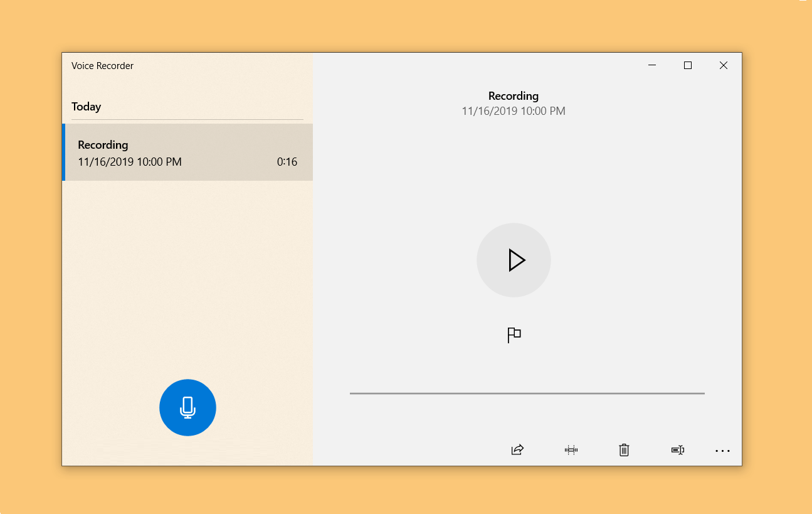Click the Today group header
Viewport: 812px width, 514px height.
pyautogui.click(x=86, y=107)
